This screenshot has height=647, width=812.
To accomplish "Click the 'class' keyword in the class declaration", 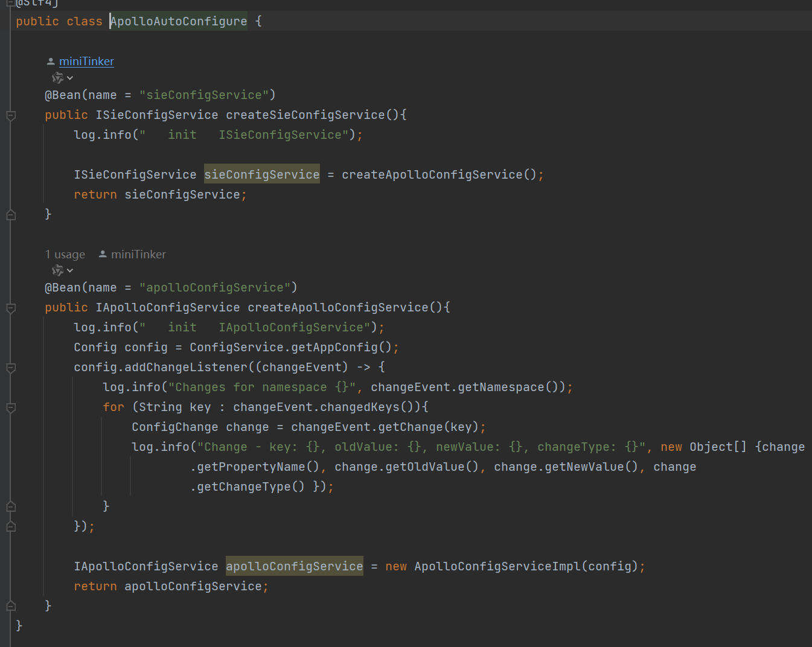I will pos(85,21).
